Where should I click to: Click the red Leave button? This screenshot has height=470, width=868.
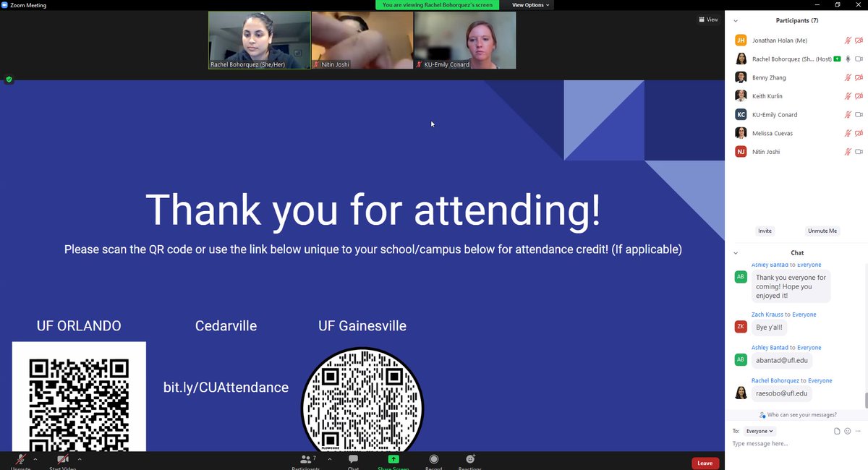point(705,463)
